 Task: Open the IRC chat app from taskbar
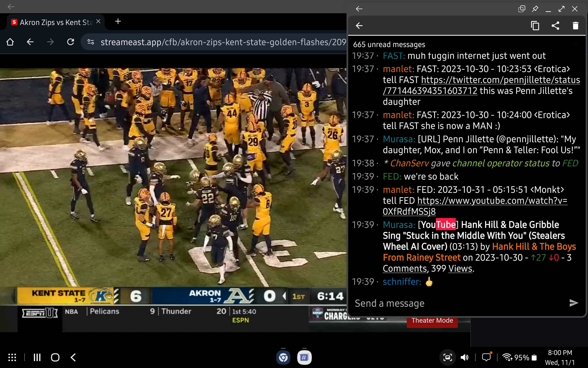(304, 357)
